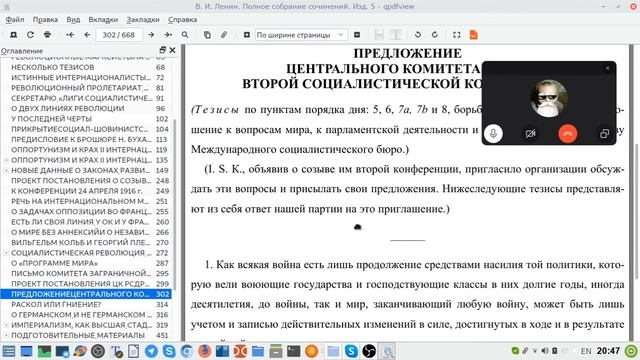This screenshot has height=360, width=640.
Task: Click green power icon at taskbar end
Action: click(x=631, y=351)
